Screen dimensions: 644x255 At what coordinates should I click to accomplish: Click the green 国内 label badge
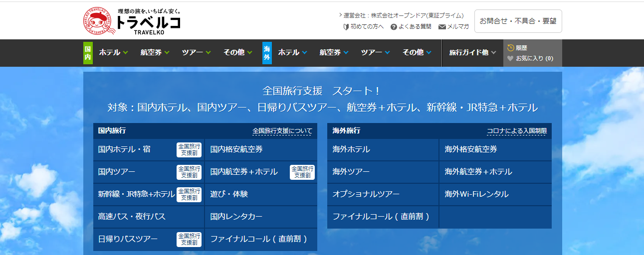tap(88, 52)
